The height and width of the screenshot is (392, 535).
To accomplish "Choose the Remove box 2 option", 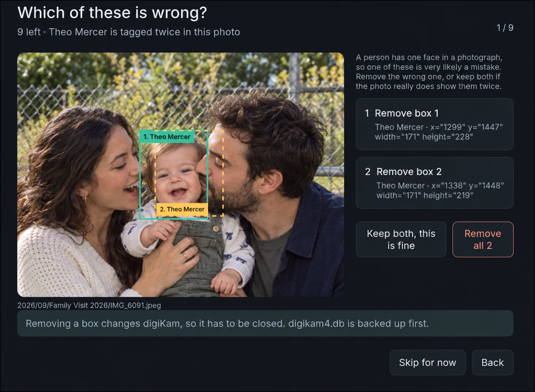I will coord(435,183).
